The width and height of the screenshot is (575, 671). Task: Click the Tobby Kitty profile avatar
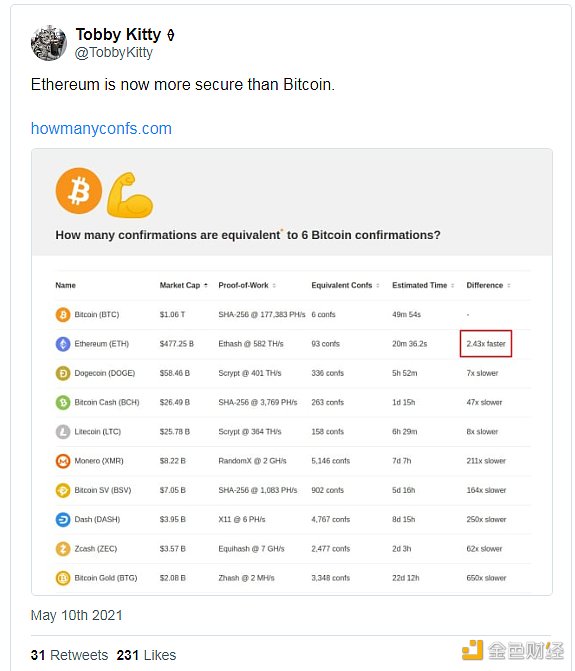coord(48,43)
